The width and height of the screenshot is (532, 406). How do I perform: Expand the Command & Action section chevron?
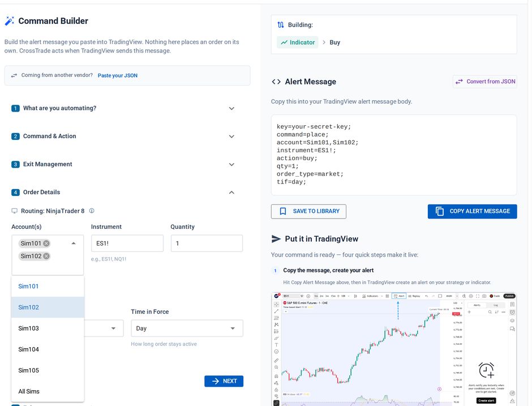231,136
